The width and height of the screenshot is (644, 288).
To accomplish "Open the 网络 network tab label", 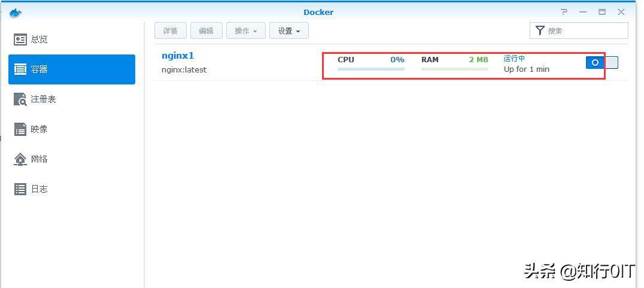I will tap(39, 159).
